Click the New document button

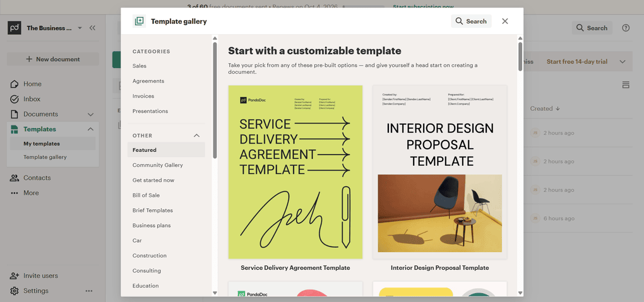tap(53, 59)
